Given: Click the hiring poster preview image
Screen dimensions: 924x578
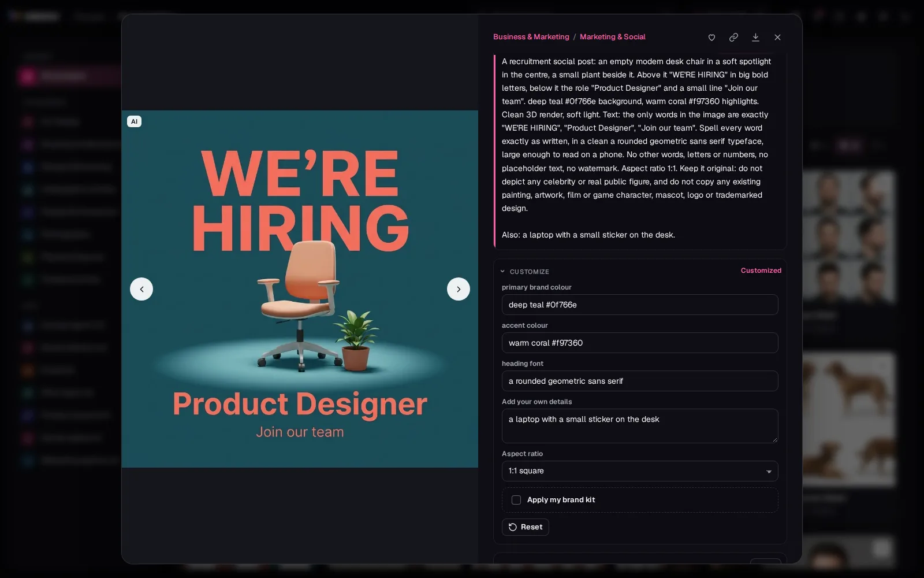Looking at the screenshot, I should pyautogui.click(x=300, y=289).
